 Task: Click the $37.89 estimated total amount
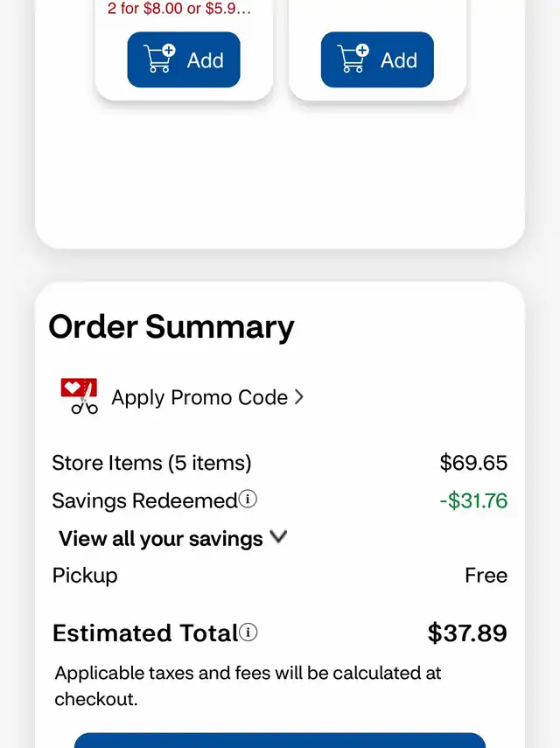467,633
